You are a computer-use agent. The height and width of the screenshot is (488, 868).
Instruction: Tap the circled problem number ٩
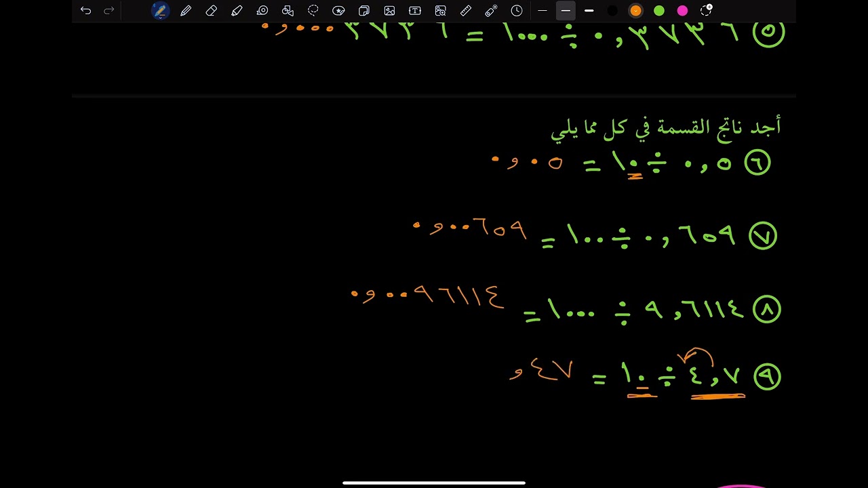pos(767,377)
